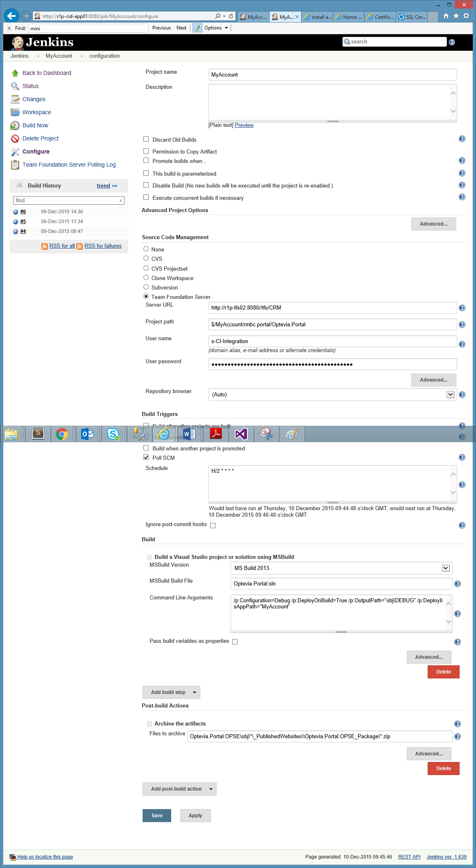This screenshot has width=476, height=868.
Task: Select the Subversion radio button
Action: tap(146, 287)
